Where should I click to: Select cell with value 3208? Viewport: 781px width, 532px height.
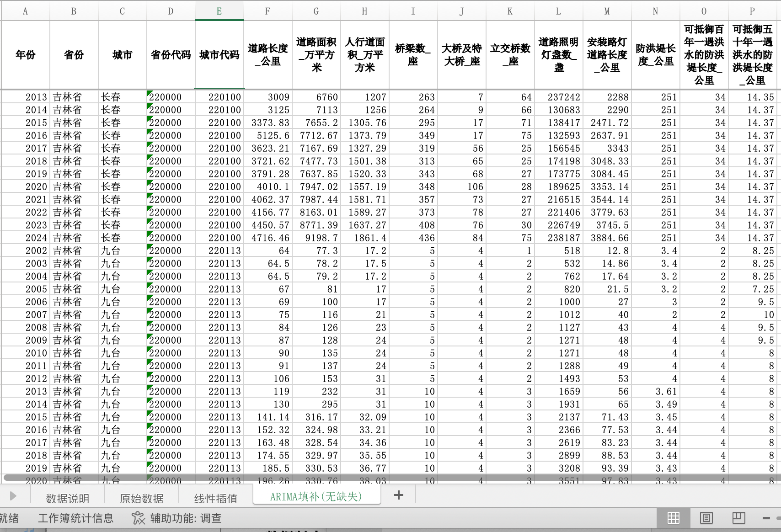559,468
